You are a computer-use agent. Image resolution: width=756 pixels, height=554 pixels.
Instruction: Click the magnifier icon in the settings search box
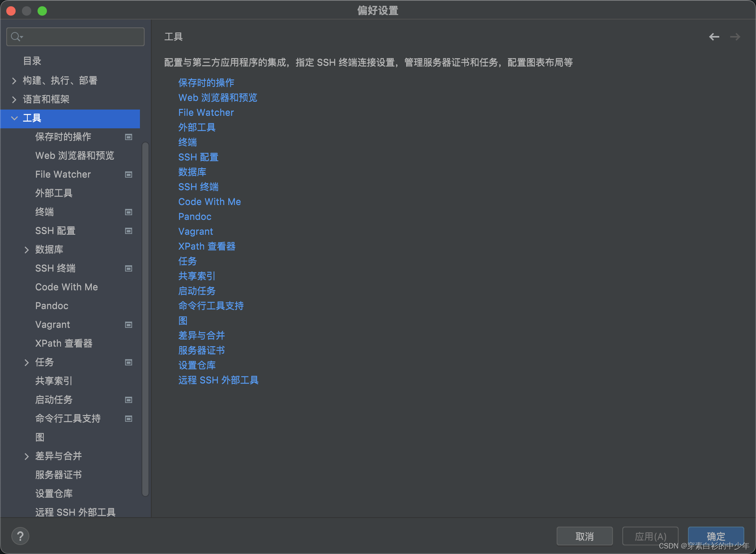[16, 36]
